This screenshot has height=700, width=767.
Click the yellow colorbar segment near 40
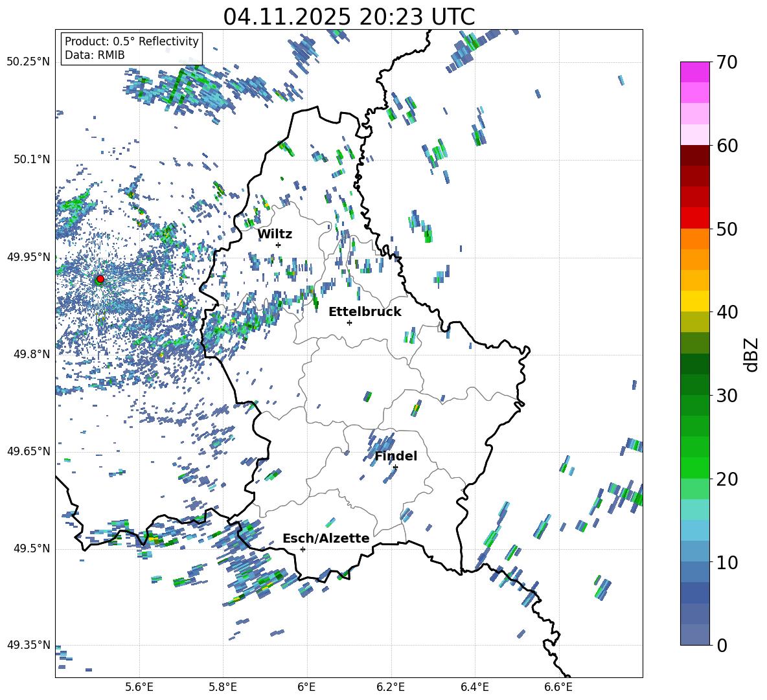(694, 301)
